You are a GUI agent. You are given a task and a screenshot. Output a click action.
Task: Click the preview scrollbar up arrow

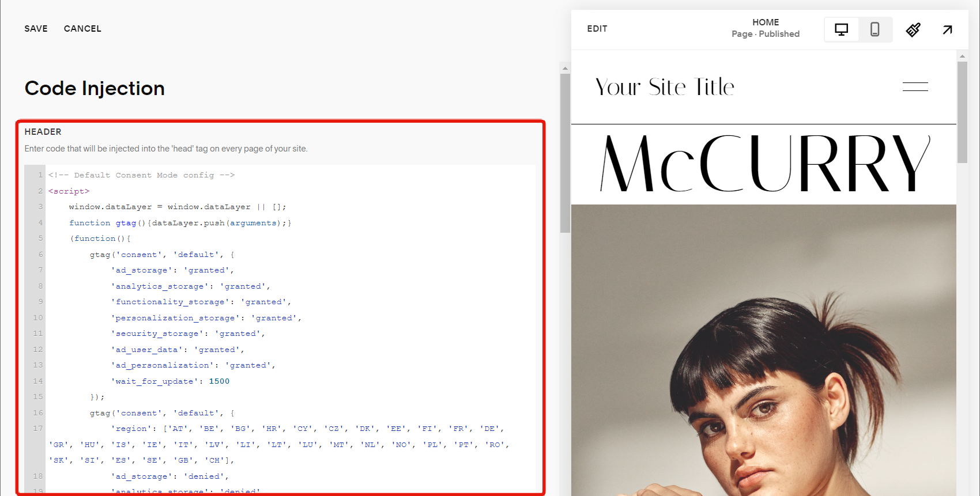(962, 56)
